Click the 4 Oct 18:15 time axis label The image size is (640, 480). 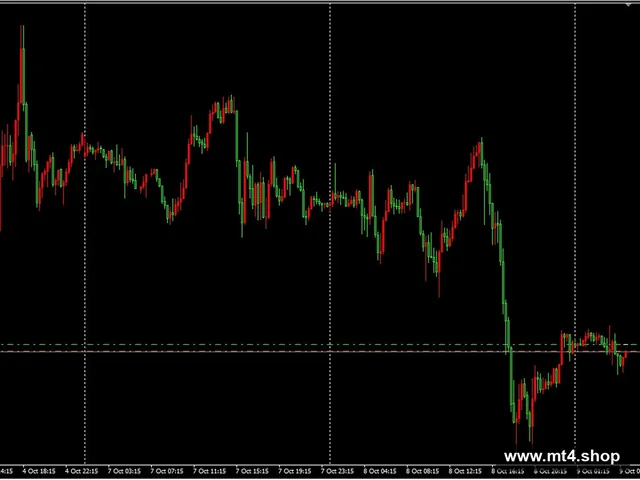(x=39, y=471)
